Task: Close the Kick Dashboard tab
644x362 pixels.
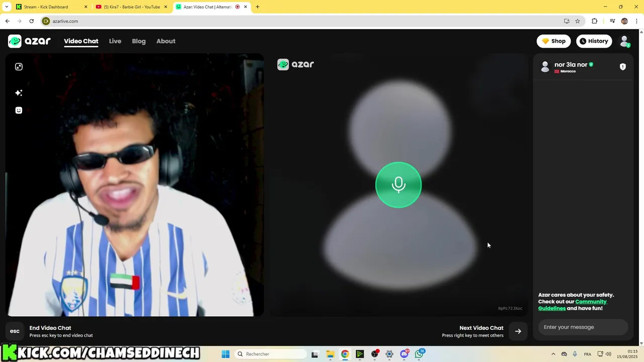Action: (86, 7)
